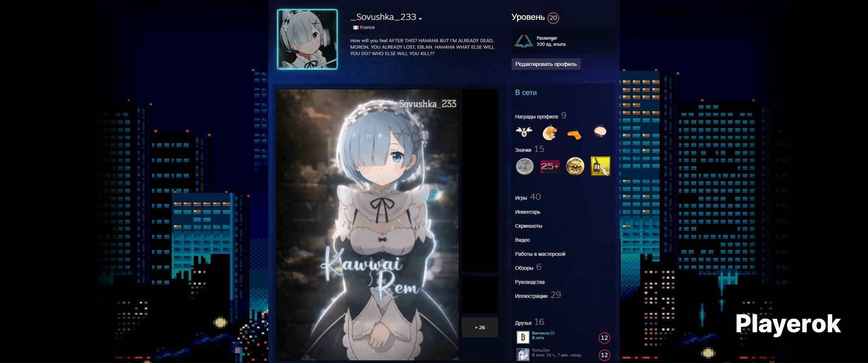This screenshot has height=363, width=868.
Task: Open Награды профиля awards list
Action: [540, 116]
